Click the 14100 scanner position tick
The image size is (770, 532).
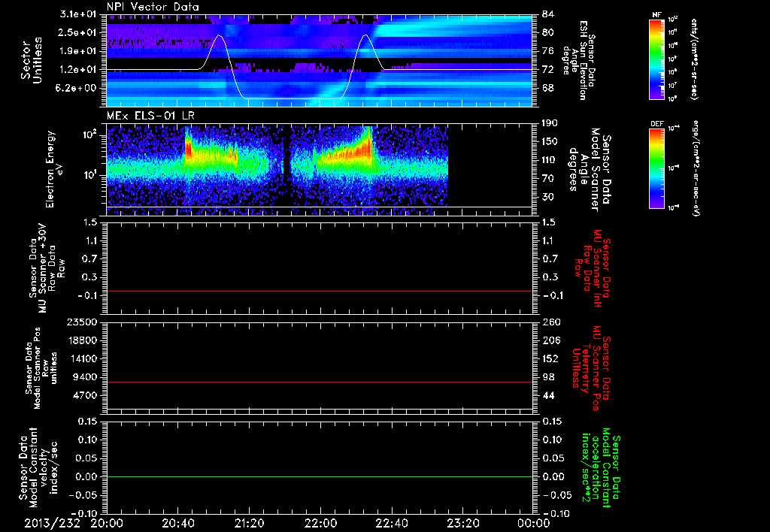point(81,358)
